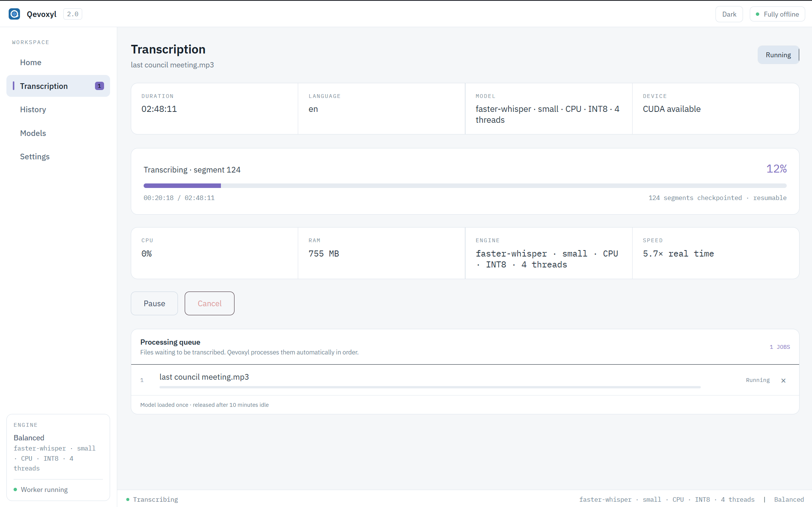The image size is (812, 507).
Task: Select Transcription in the sidebar
Action: 58,86
